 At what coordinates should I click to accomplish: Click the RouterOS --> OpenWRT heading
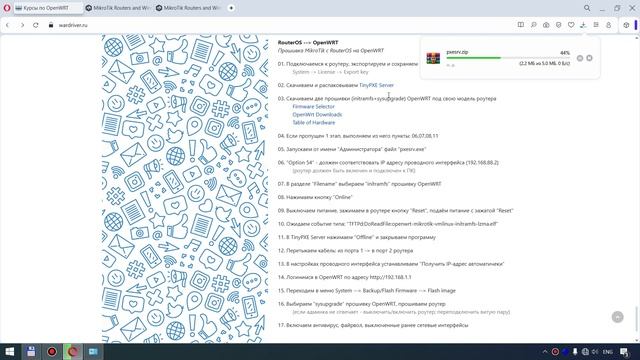tap(308, 42)
